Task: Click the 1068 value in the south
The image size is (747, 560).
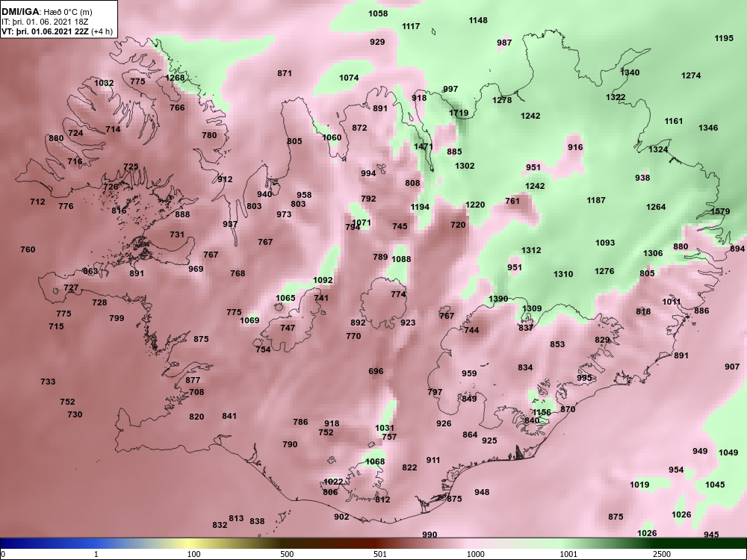Action: click(375, 461)
